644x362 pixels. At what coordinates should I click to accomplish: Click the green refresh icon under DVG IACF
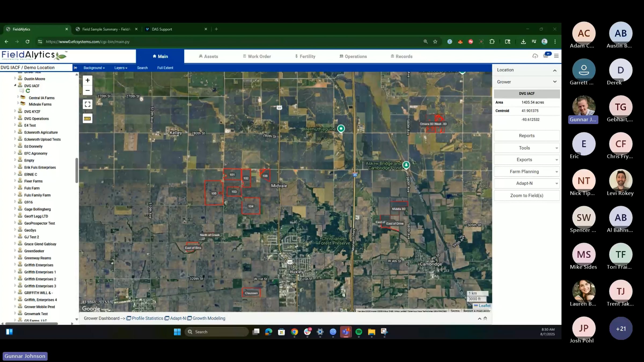28,91
